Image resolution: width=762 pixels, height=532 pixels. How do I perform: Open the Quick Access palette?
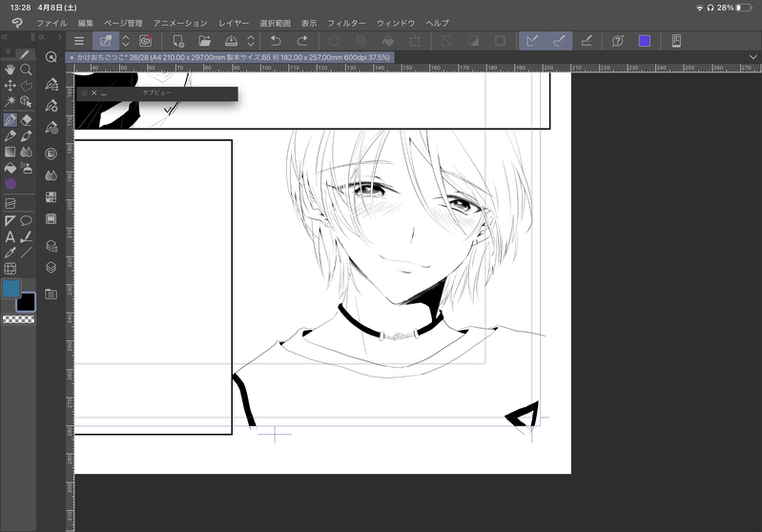[x=51, y=57]
